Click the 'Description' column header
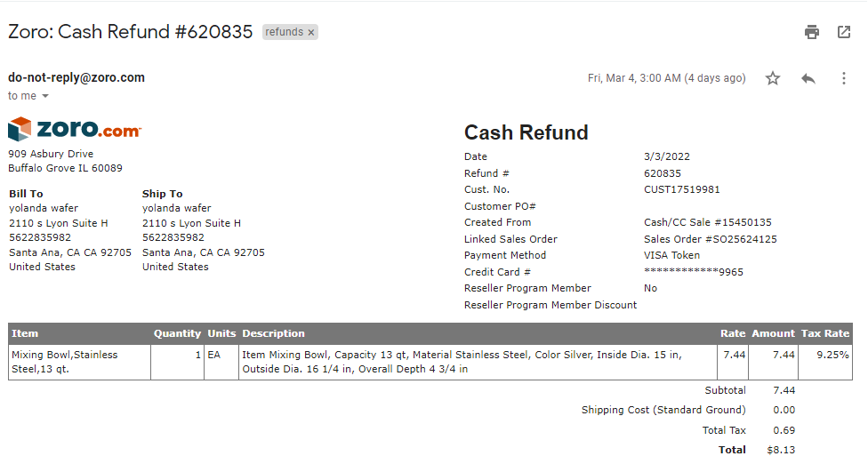 click(273, 333)
